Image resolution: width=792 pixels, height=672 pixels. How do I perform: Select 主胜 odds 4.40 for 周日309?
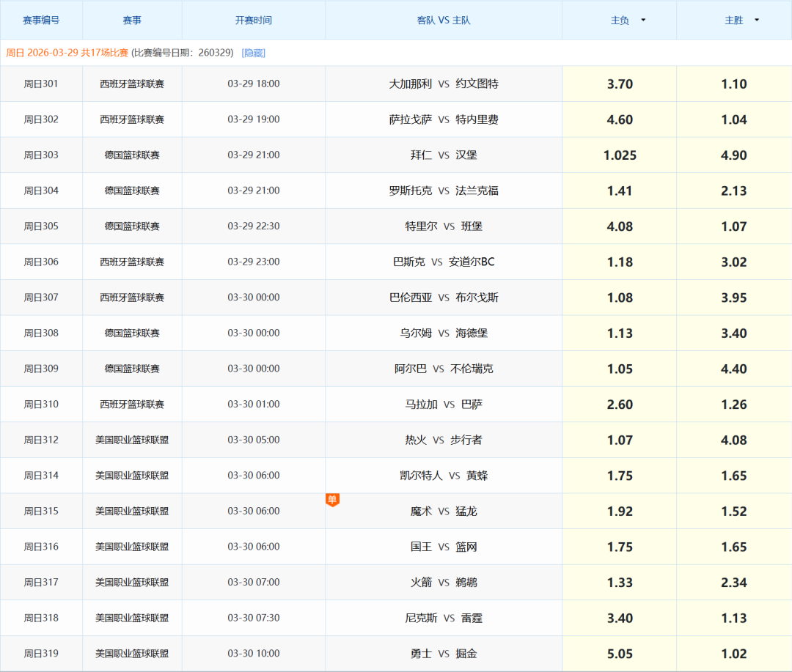734,369
